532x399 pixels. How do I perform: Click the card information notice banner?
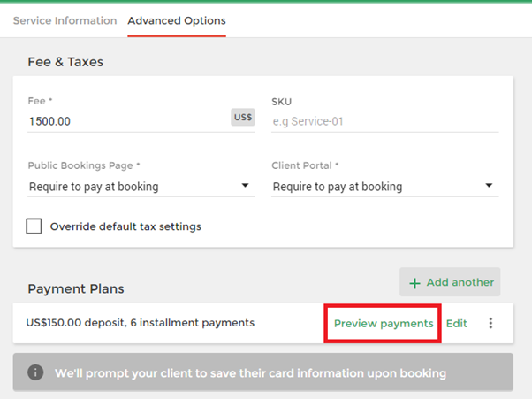pyautogui.click(x=263, y=372)
